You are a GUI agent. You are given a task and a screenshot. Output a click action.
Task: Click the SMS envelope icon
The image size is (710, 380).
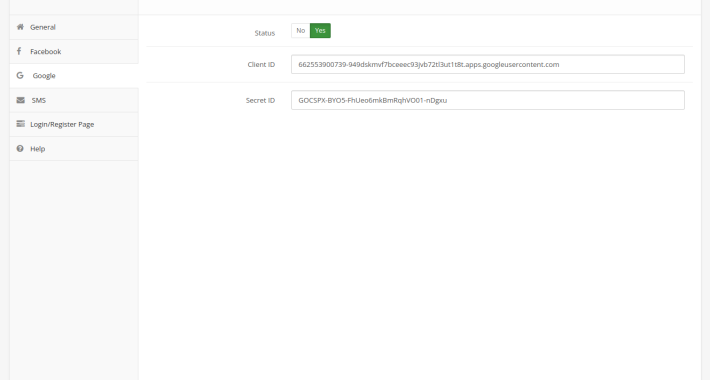pyautogui.click(x=21, y=100)
